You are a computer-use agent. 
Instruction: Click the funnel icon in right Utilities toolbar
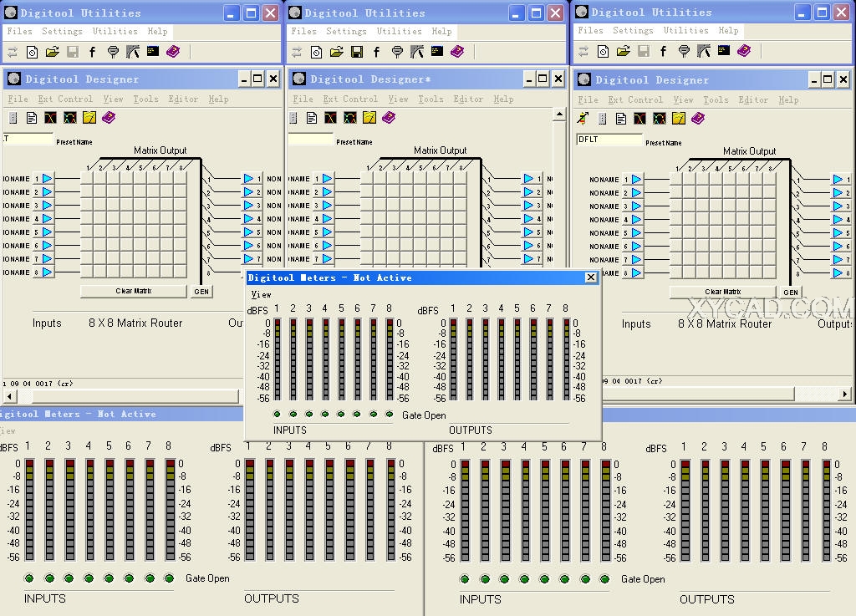point(684,51)
